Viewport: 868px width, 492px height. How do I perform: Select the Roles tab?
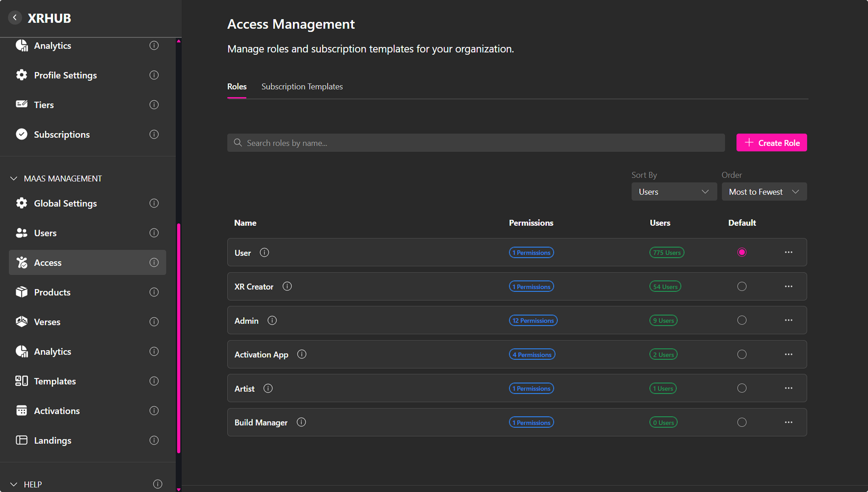click(237, 87)
